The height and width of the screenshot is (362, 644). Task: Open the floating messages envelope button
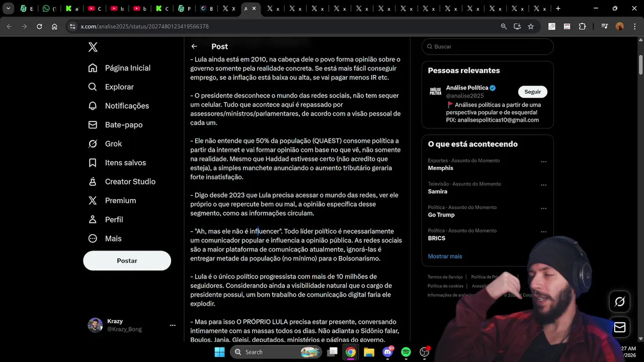pyautogui.click(x=620, y=327)
